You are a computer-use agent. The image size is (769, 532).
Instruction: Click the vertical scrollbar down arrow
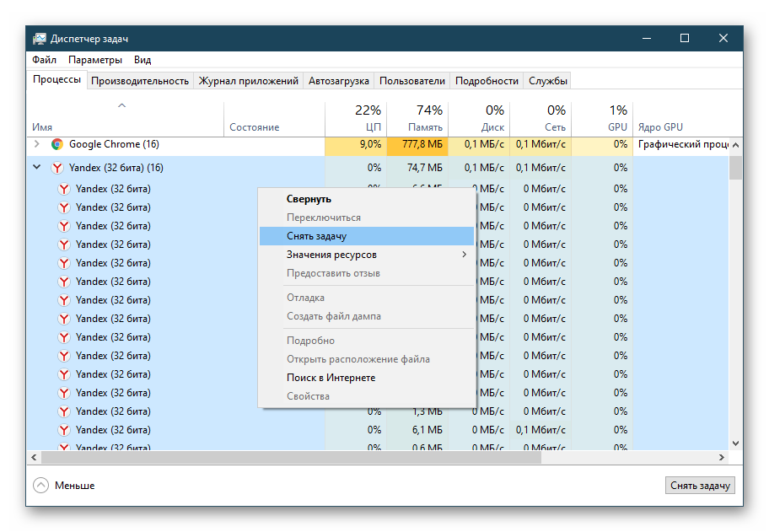(x=736, y=443)
